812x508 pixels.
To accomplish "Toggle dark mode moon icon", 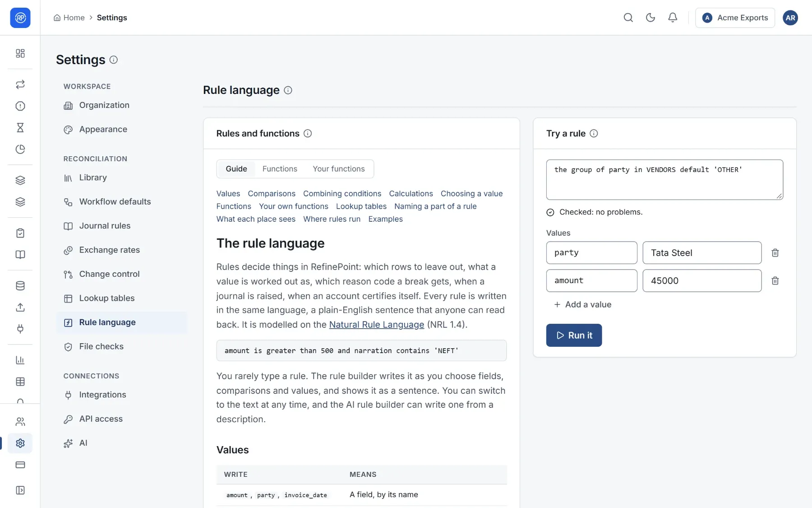I will pos(651,18).
